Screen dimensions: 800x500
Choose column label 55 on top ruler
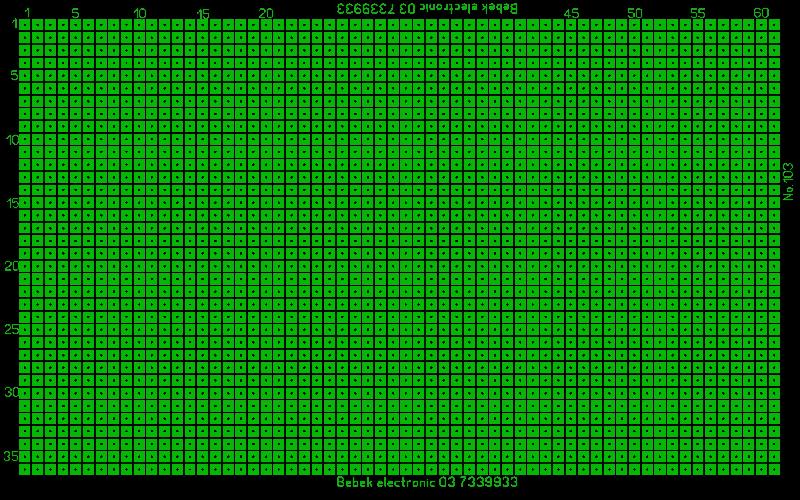click(x=698, y=13)
